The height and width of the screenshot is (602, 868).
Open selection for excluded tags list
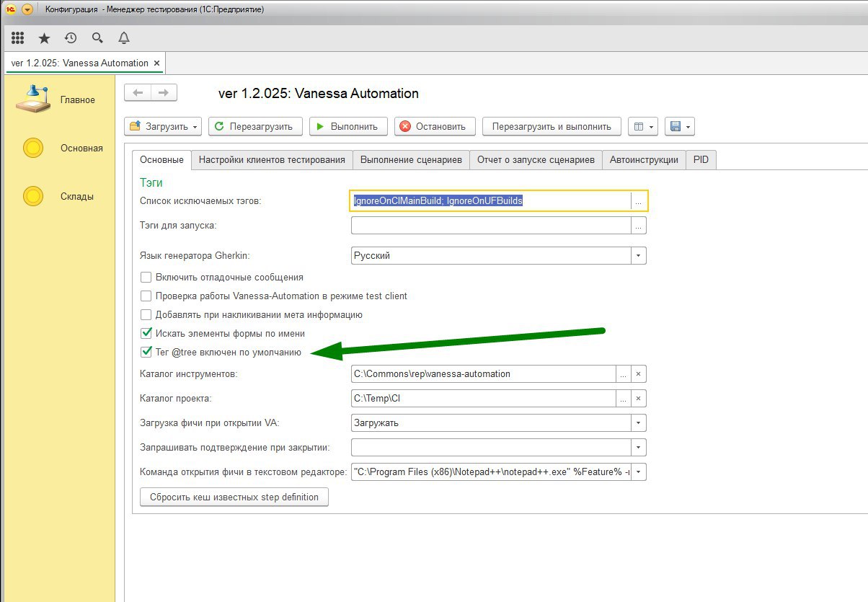click(638, 201)
